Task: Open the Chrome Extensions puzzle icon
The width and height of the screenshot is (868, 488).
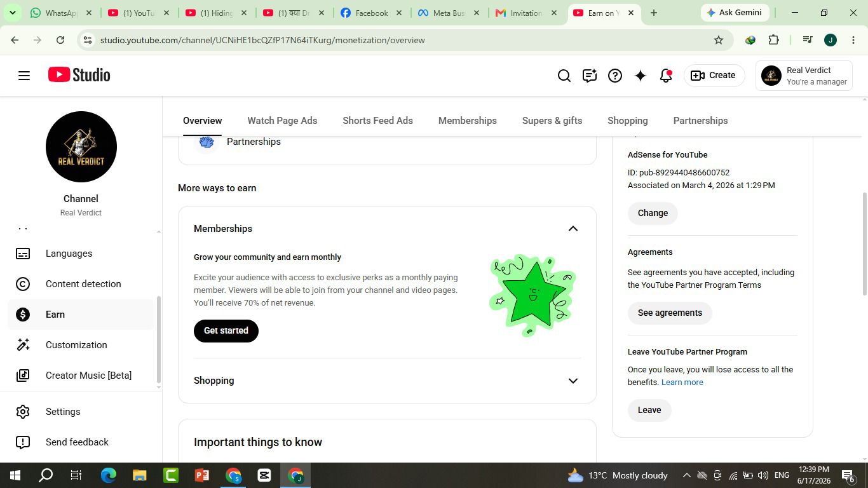Action: click(773, 40)
